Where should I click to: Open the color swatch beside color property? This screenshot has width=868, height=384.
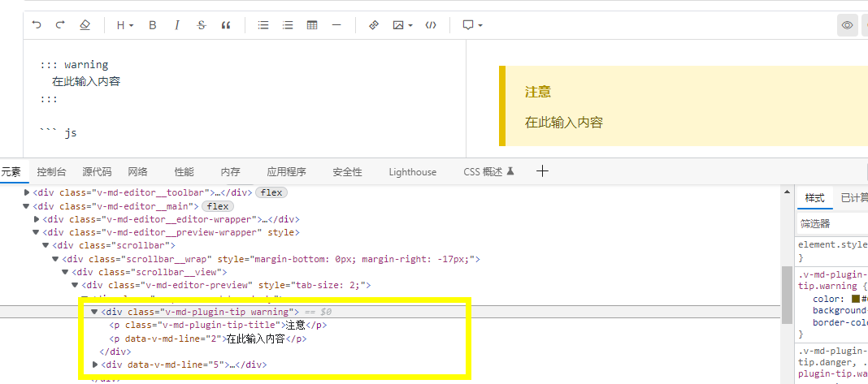click(x=856, y=299)
